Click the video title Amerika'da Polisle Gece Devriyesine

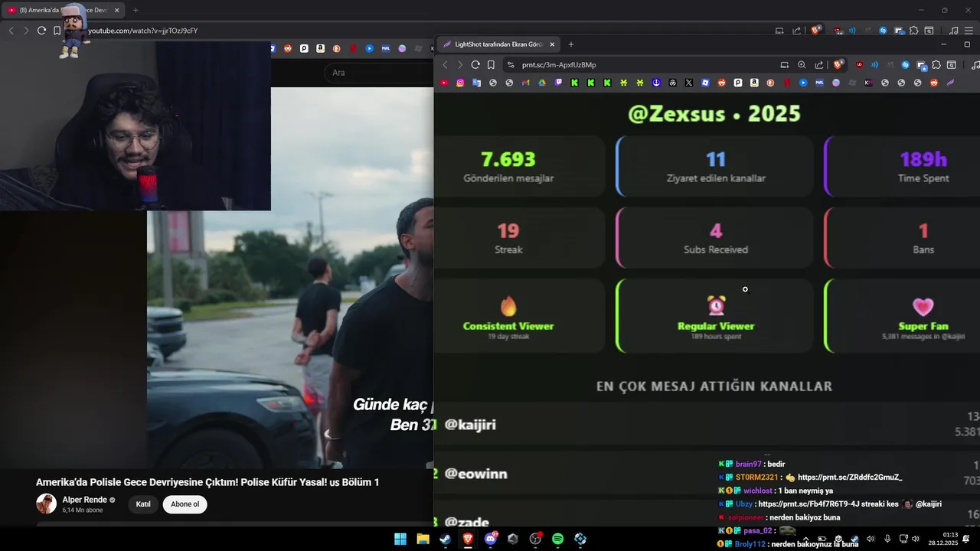207,482
